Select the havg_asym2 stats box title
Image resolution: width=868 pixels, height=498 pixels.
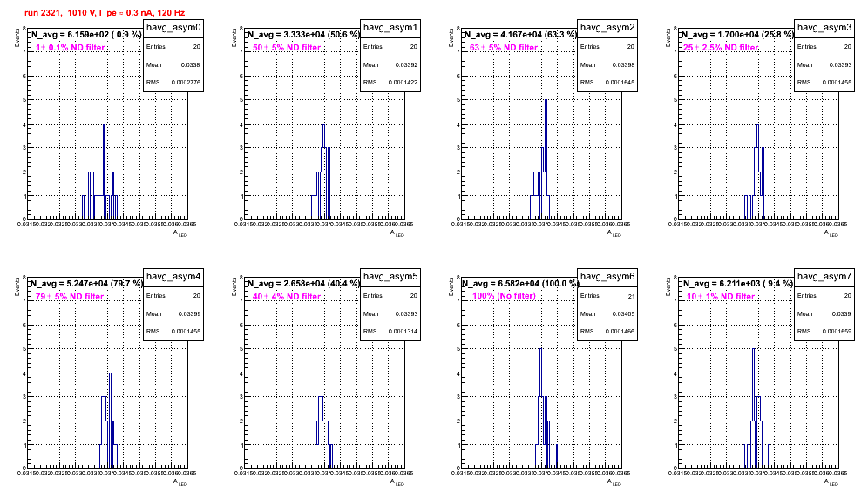click(x=607, y=28)
